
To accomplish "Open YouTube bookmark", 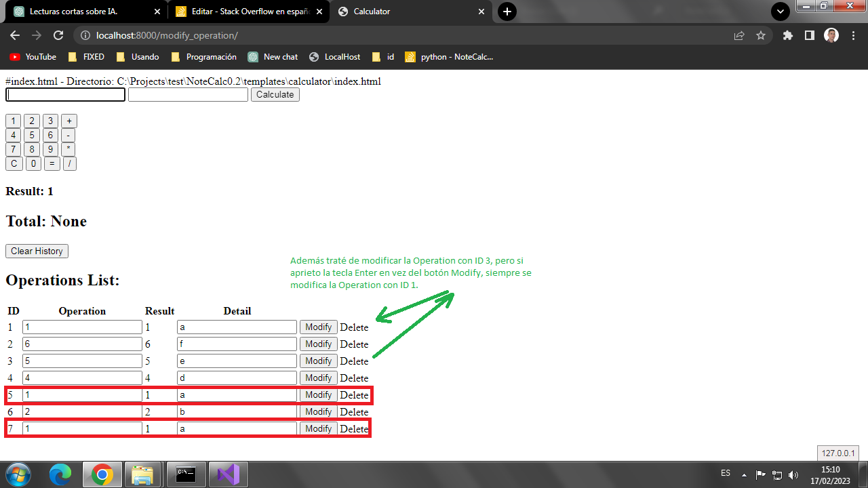I will pos(33,57).
